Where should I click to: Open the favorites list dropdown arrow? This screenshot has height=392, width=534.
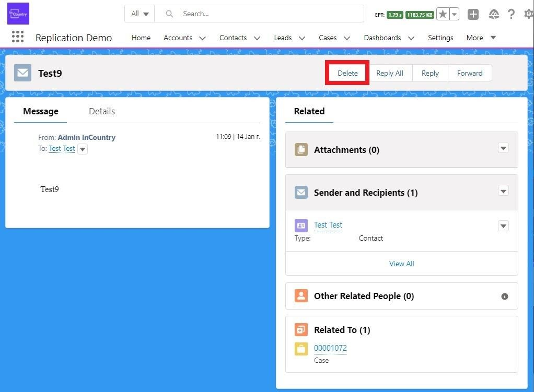[454, 14]
